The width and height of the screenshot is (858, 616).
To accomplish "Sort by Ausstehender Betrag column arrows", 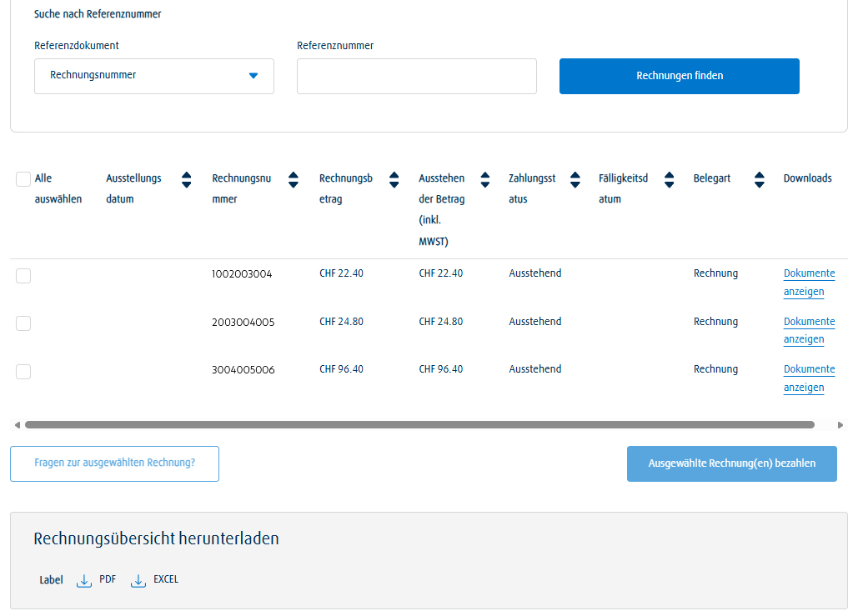I will click(x=484, y=179).
